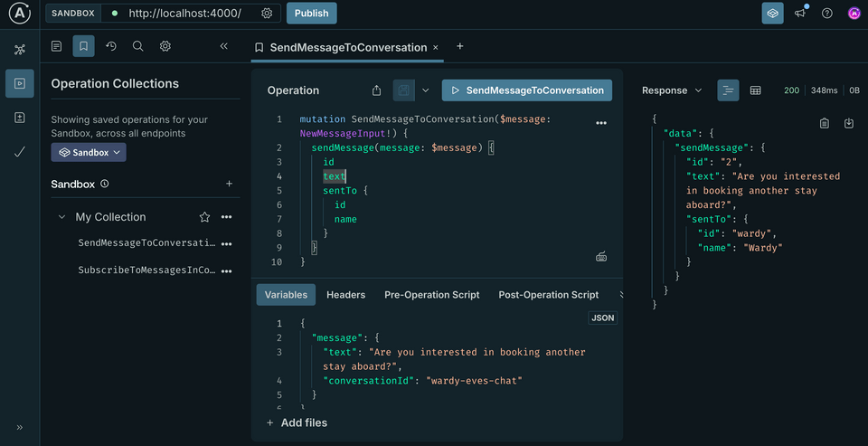The width and height of the screenshot is (868, 446).
Task: Open the Explorer play sidebar icon
Action: click(x=20, y=83)
